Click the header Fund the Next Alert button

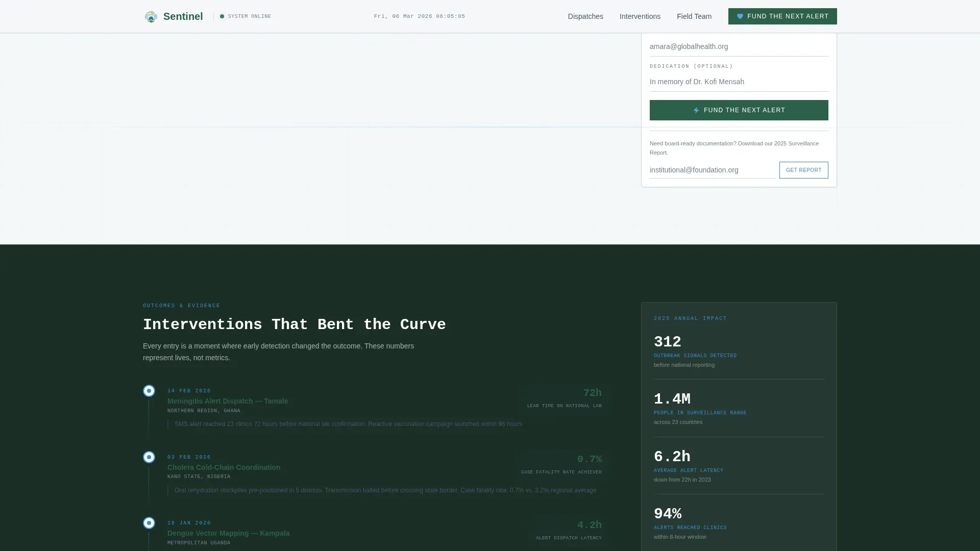point(782,16)
